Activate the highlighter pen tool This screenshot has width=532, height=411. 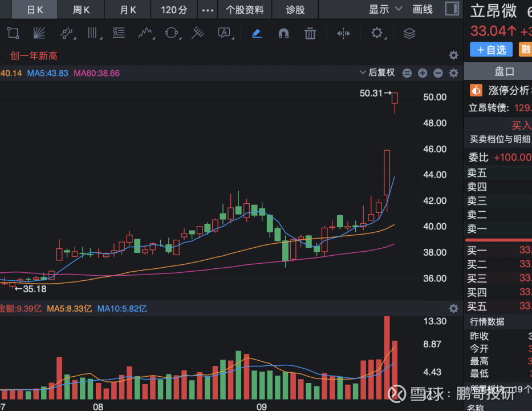click(x=257, y=33)
